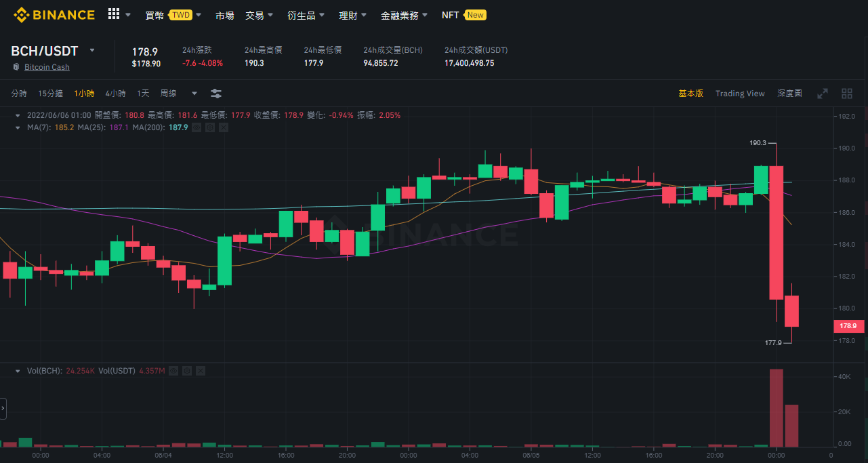Open the Bitcoin Cash link
The width and height of the screenshot is (868, 463).
tap(47, 67)
